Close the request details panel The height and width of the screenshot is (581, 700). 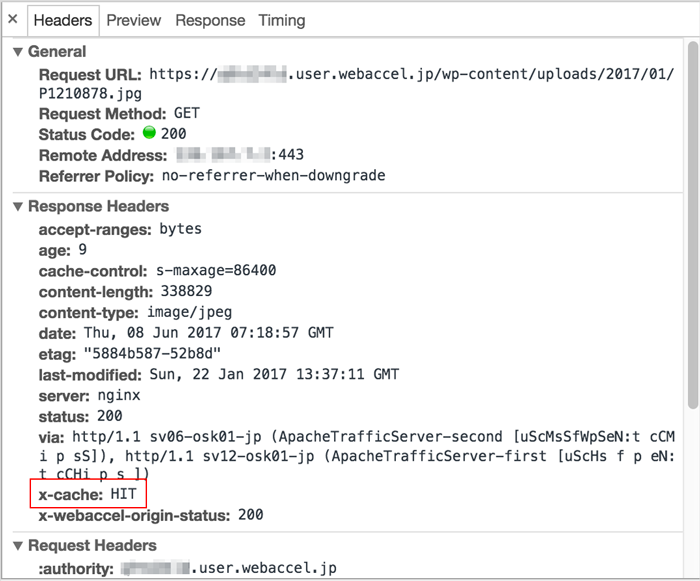pyautogui.click(x=12, y=20)
